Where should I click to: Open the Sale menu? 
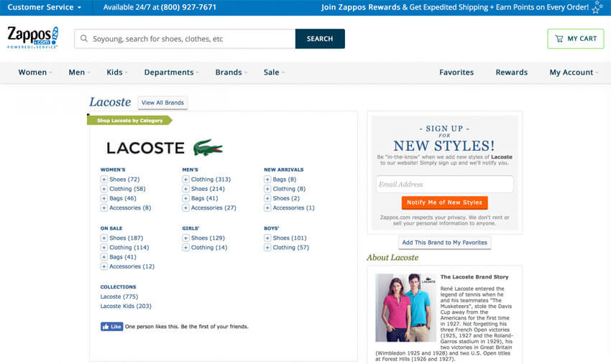pyautogui.click(x=274, y=72)
